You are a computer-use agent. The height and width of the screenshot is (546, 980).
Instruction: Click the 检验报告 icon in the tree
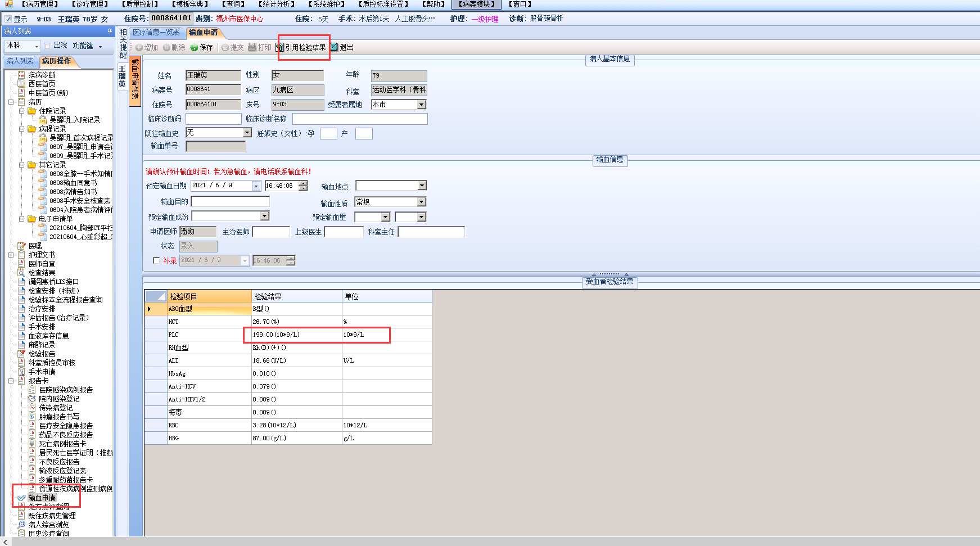21,354
